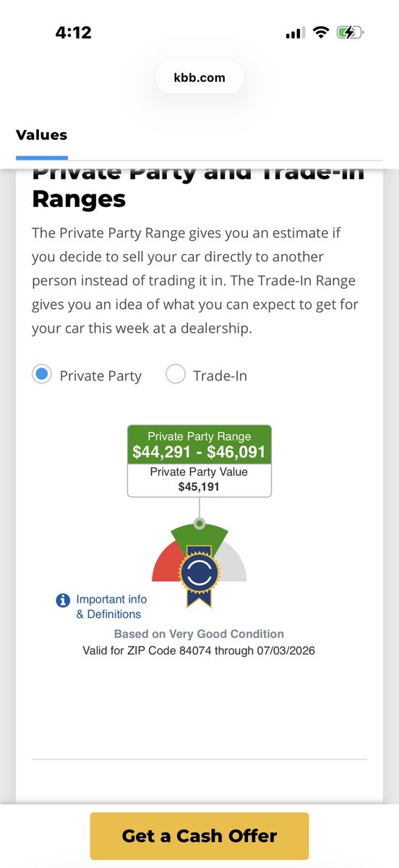Choose the Trade-In option label
The width and height of the screenshot is (399, 868).
click(x=220, y=375)
